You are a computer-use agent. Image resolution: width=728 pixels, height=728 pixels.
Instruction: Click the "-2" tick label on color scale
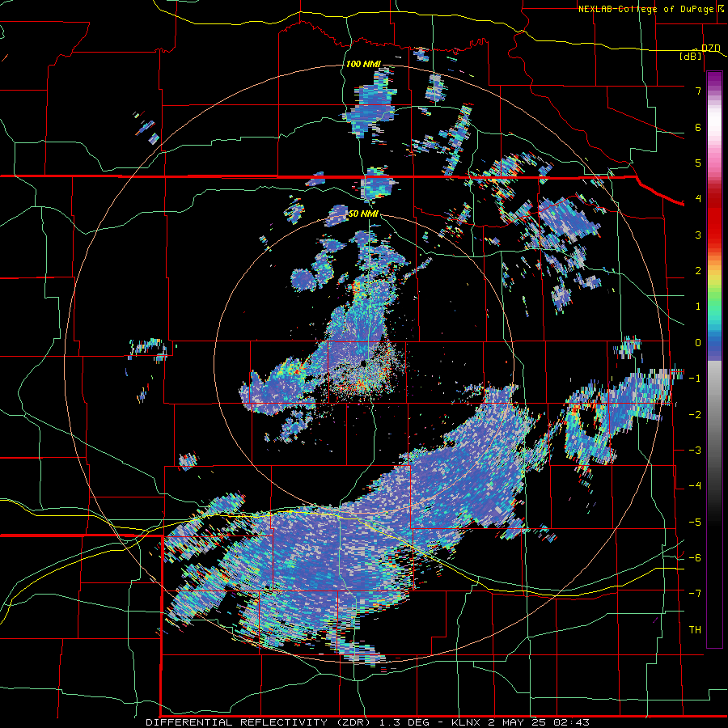(695, 414)
